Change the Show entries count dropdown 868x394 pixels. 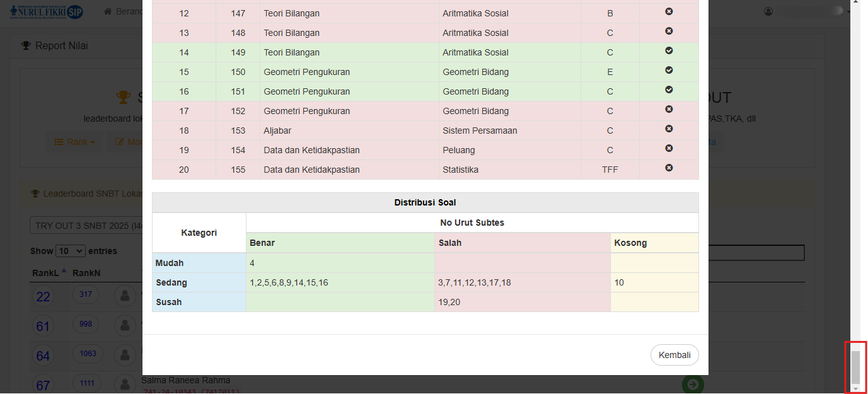point(70,251)
